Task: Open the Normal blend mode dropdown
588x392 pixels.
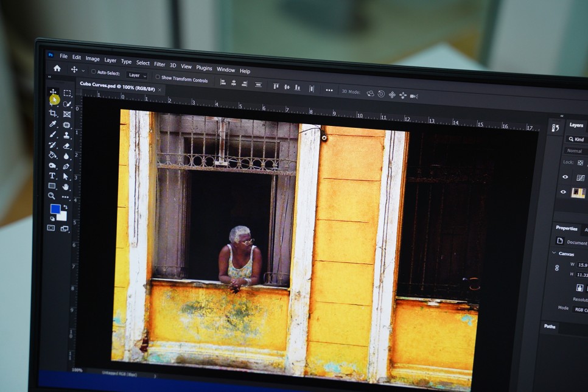Action: click(576, 151)
